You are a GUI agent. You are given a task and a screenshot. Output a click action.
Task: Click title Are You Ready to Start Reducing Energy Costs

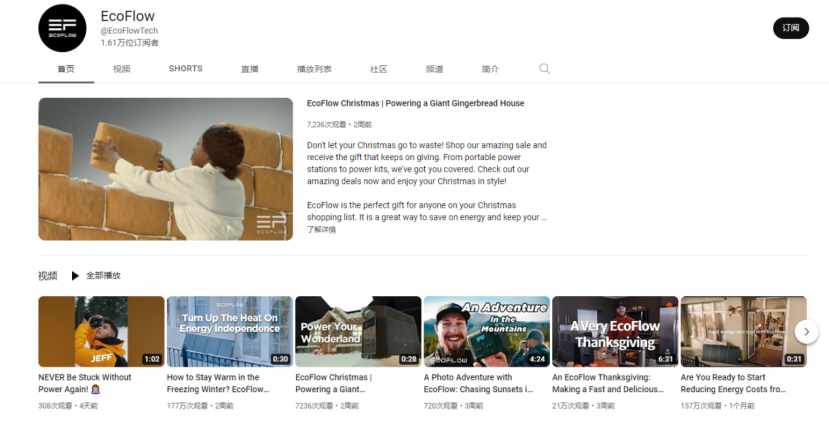pyautogui.click(x=733, y=383)
